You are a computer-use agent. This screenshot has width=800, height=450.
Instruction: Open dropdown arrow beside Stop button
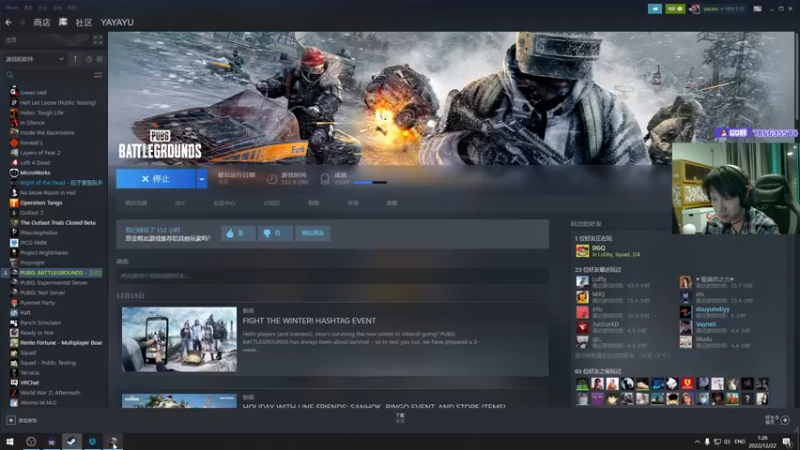202,179
